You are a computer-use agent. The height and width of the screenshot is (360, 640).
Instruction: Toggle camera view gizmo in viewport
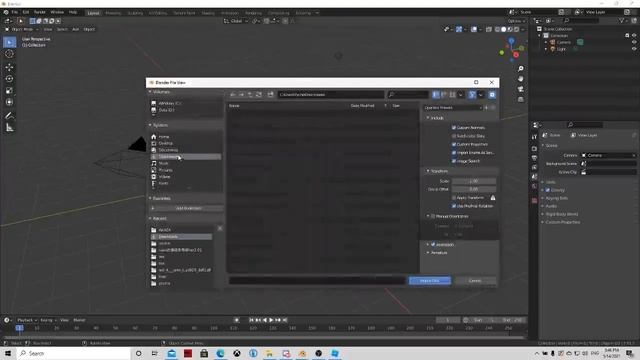click(x=520, y=89)
